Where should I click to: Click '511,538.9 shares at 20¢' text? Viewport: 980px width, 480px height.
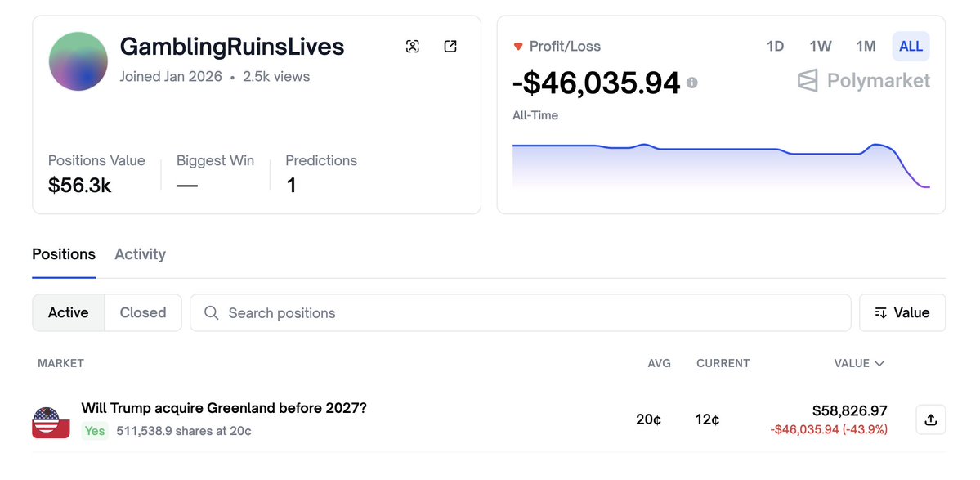[x=184, y=431]
